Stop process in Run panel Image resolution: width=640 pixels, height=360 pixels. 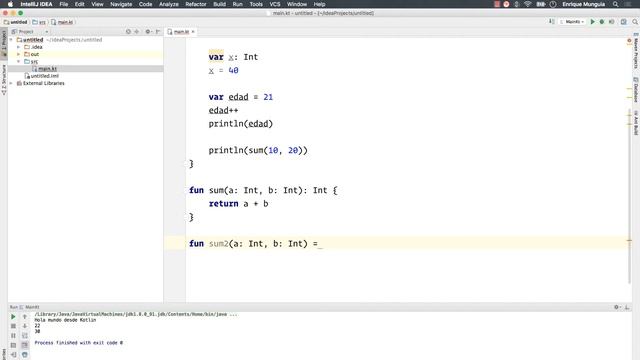tap(13, 326)
